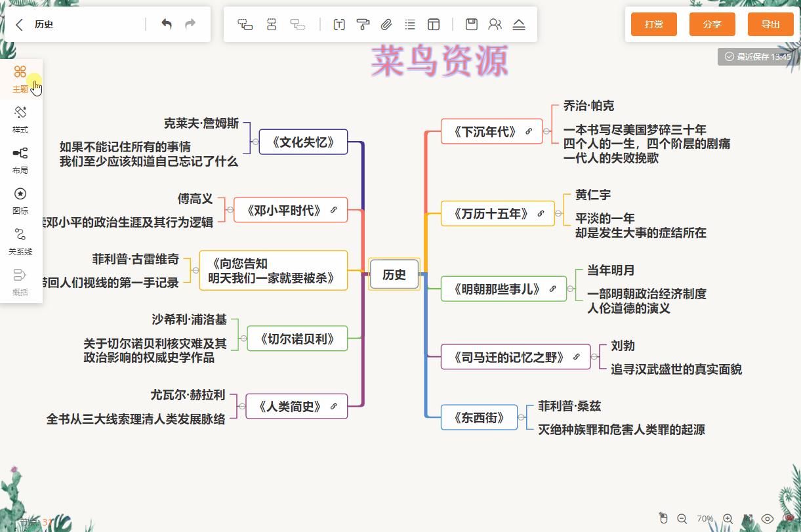801x532 pixels.
Task: Collapse the 《文化失忆》 branch connector node
Action: [x=255, y=142]
